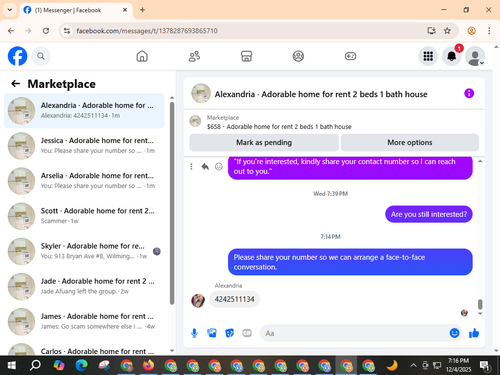Select the Messenger Facebook browser tab
The image size is (500, 375).
[x=76, y=10]
